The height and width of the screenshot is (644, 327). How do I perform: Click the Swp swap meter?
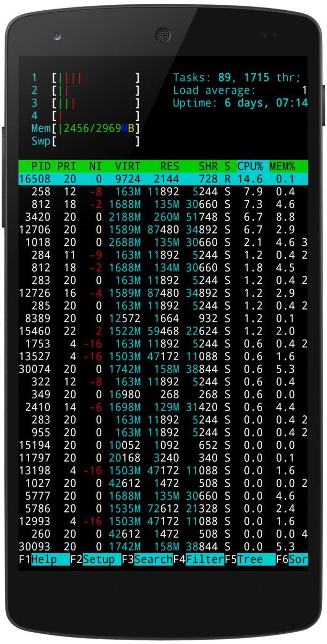95,141
